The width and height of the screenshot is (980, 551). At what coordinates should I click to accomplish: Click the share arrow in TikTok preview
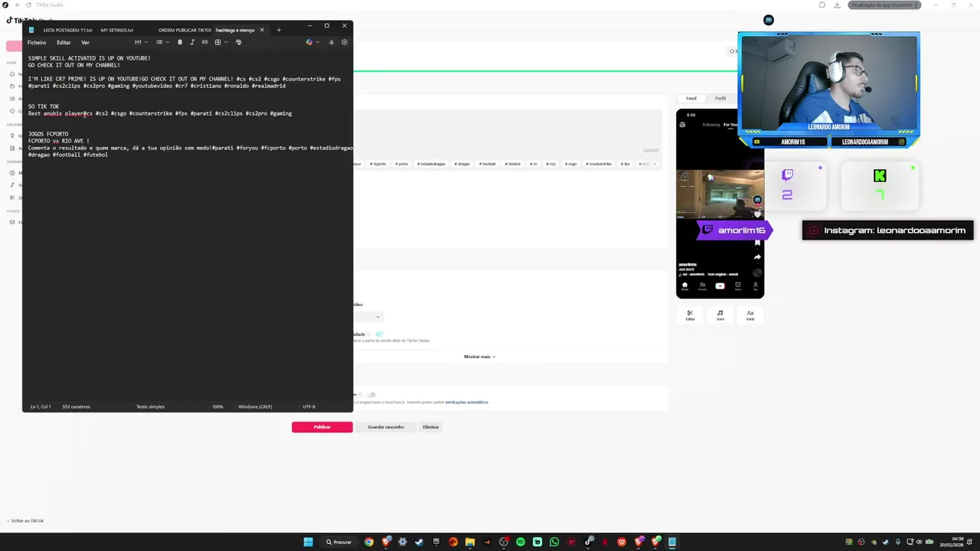pos(757,257)
